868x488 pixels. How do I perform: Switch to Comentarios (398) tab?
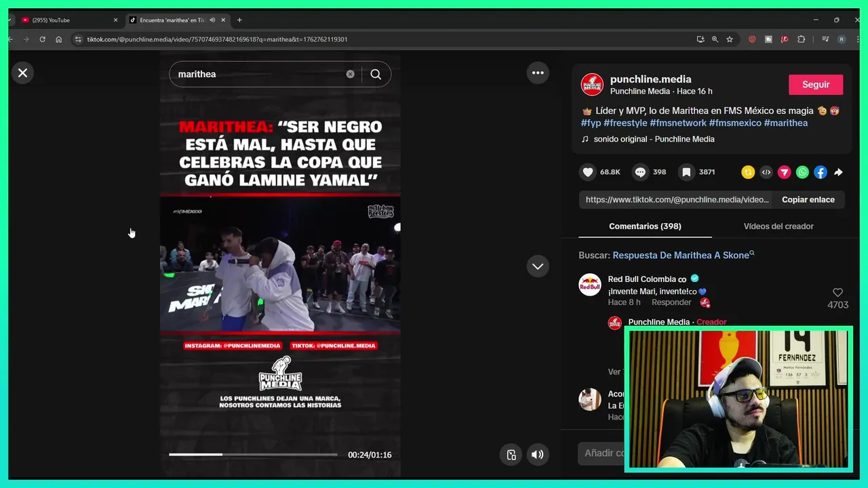pos(645,226)
